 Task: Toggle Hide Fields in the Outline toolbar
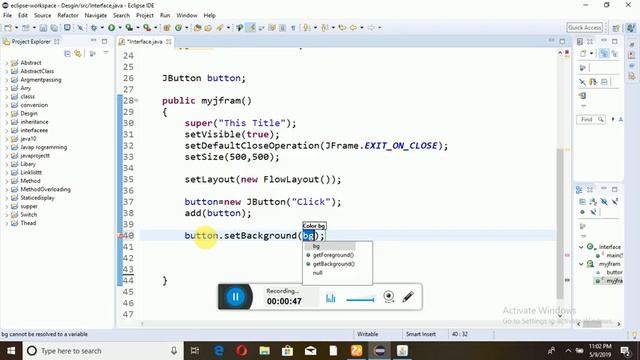604,202
